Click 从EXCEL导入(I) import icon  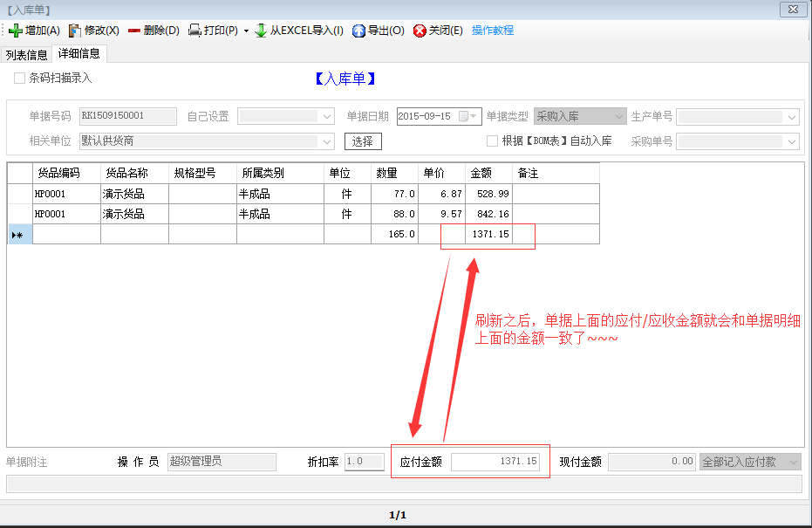click(x=261, y=31)
